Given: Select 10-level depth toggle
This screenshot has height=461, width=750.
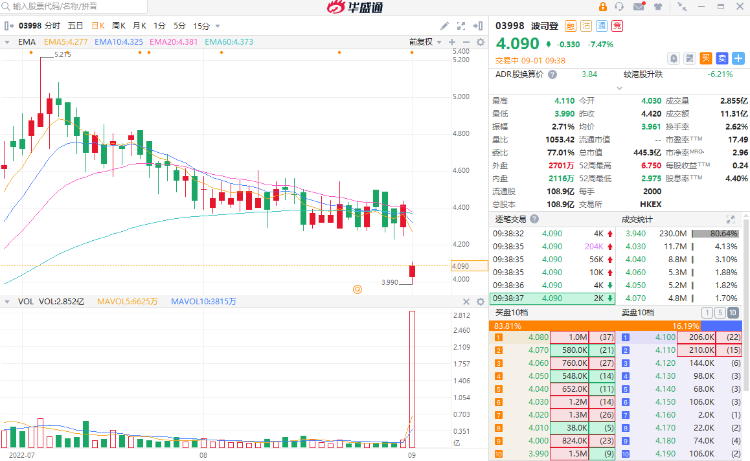Looking at the screenshot, I should 733,313.
